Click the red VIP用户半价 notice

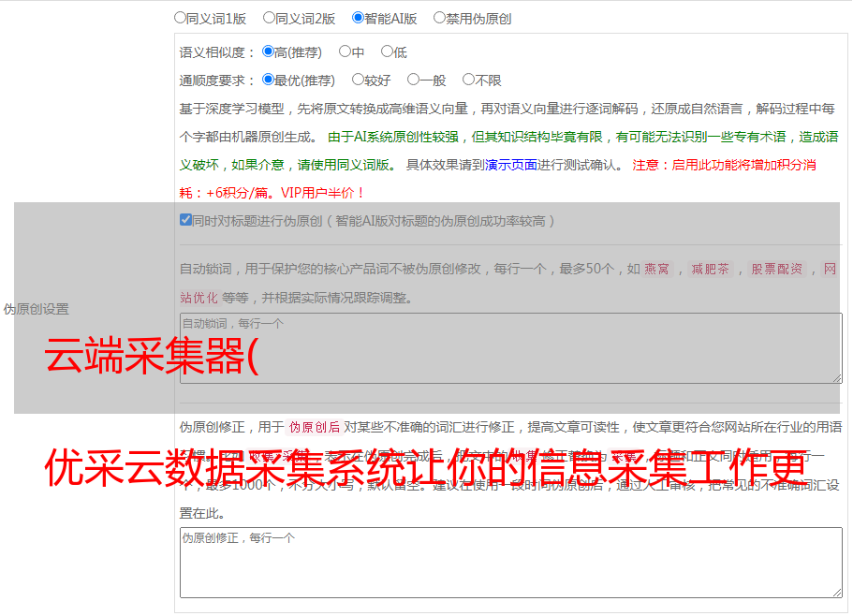[x=323, y=193]
